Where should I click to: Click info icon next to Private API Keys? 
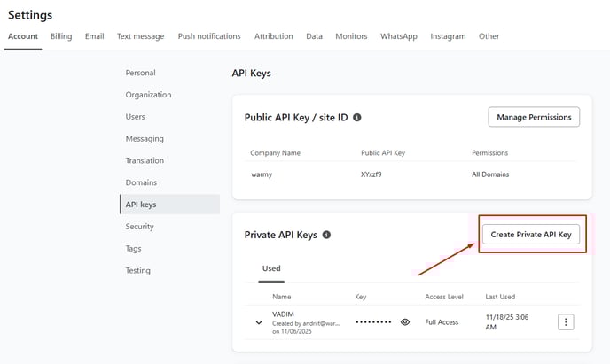click(327, 235)
